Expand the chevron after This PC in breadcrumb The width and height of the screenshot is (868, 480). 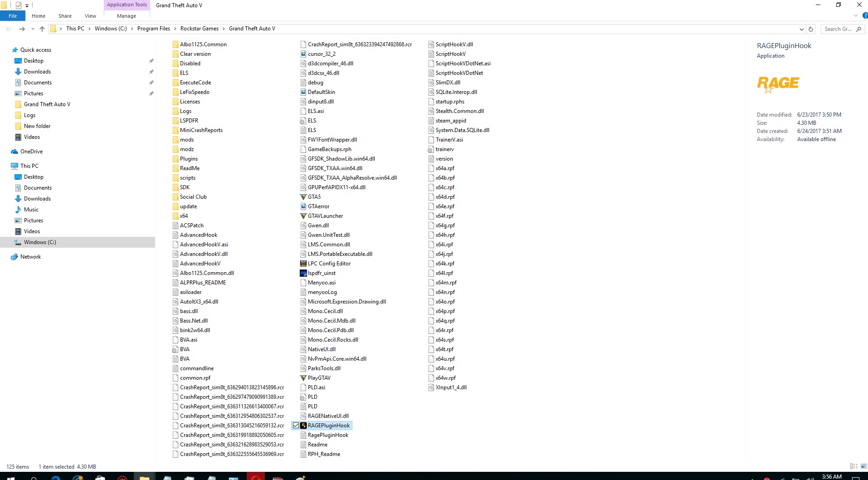point(89,29)
